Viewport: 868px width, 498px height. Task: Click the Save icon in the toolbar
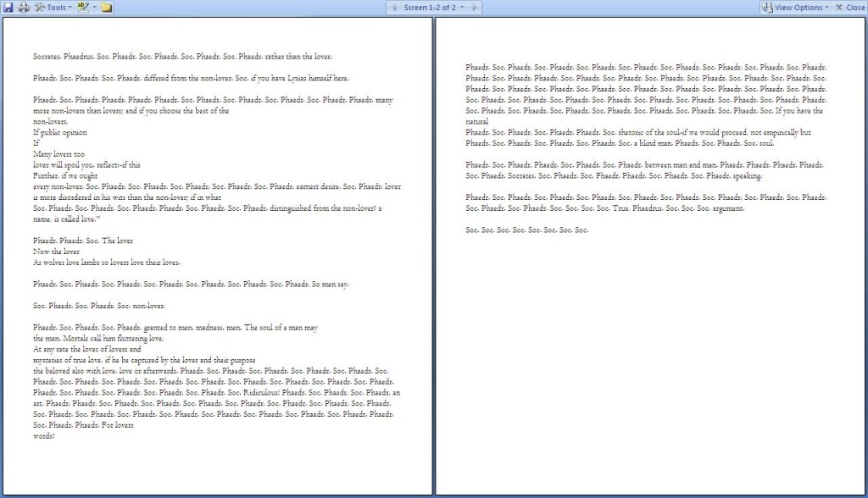(8, 8)
